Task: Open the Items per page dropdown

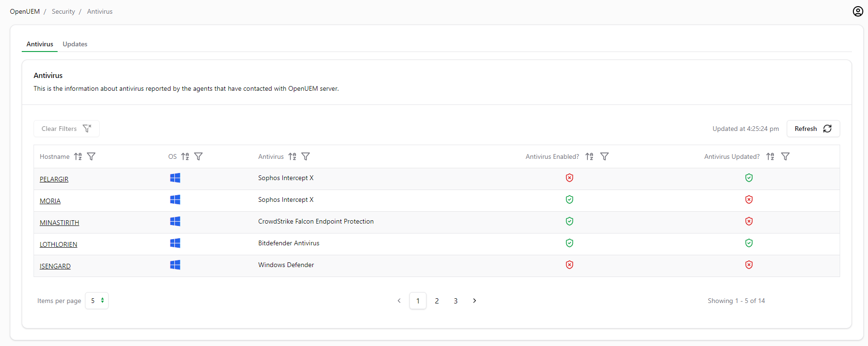Action: pyautogui.click(x=97, y=301)
